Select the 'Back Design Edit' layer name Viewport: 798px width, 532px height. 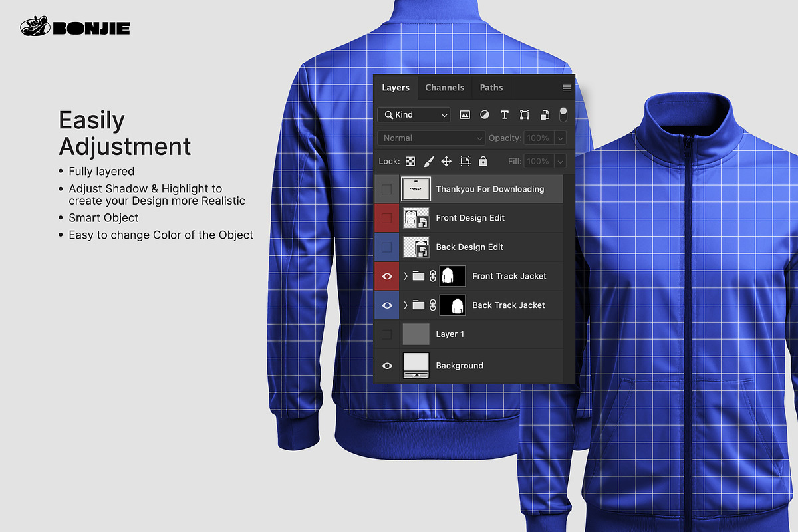469,247
